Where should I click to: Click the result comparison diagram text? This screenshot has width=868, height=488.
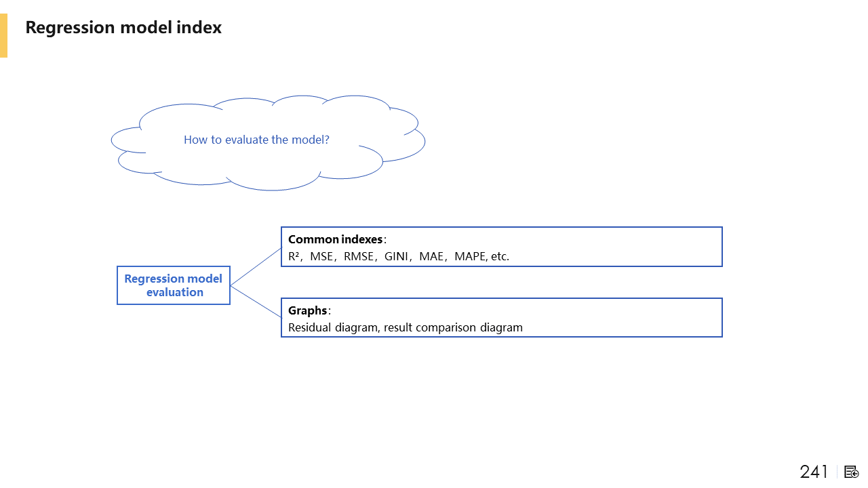click(453, 327)
